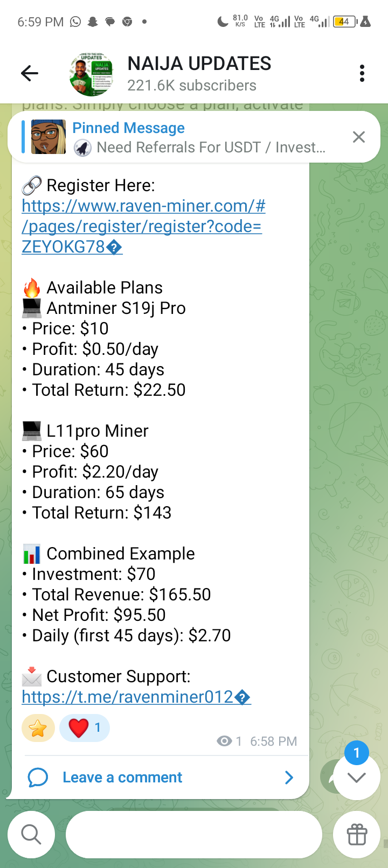Tap the view count eye icon
This screenshot has width=388, height=868.
pyautogui.click(x=224, y=741)
